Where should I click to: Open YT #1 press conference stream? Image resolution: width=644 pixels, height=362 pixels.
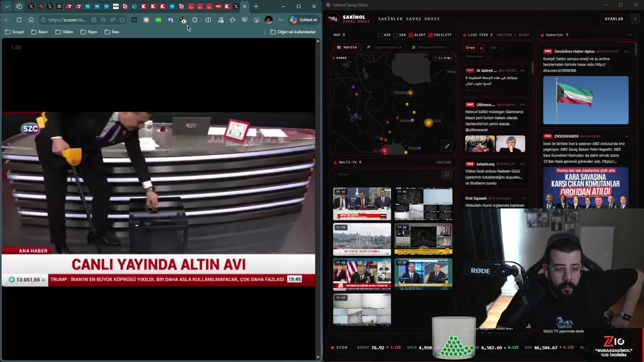(x=362, y=204)
